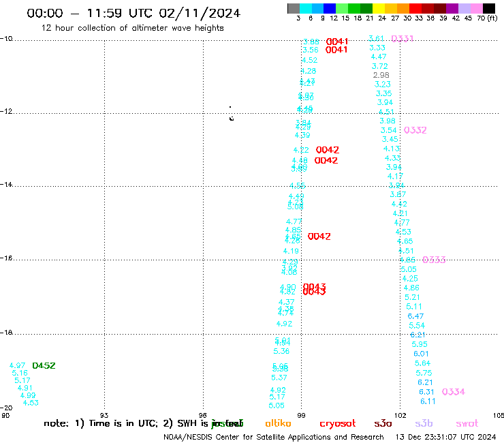504x443 pixels.
Task: Click the black legend swatch at the scale end
Action: tap(488, 8)
